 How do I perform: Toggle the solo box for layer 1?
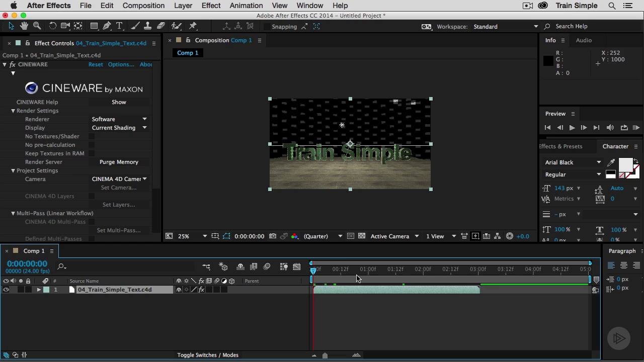click(21, 290)
